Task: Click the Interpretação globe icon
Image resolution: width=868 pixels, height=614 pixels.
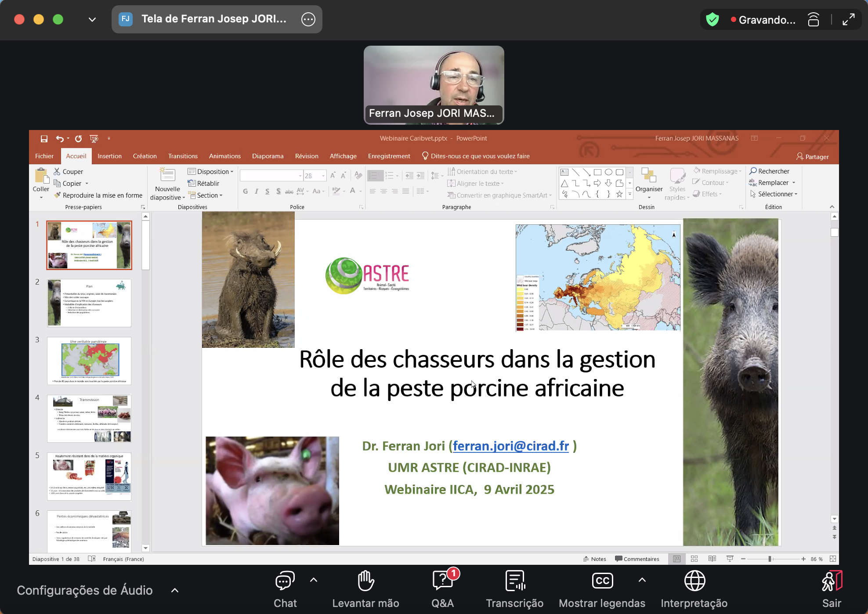Action: pyautogui.click(x=694, y=581)
